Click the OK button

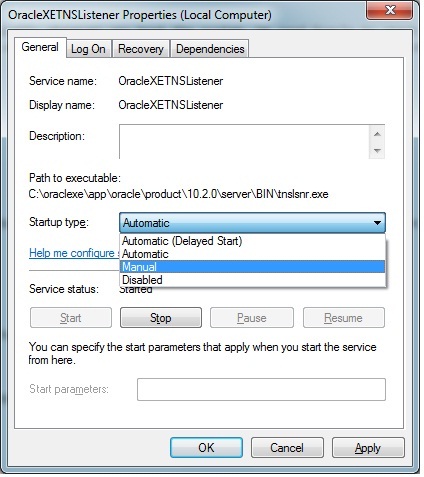point(206,447)
